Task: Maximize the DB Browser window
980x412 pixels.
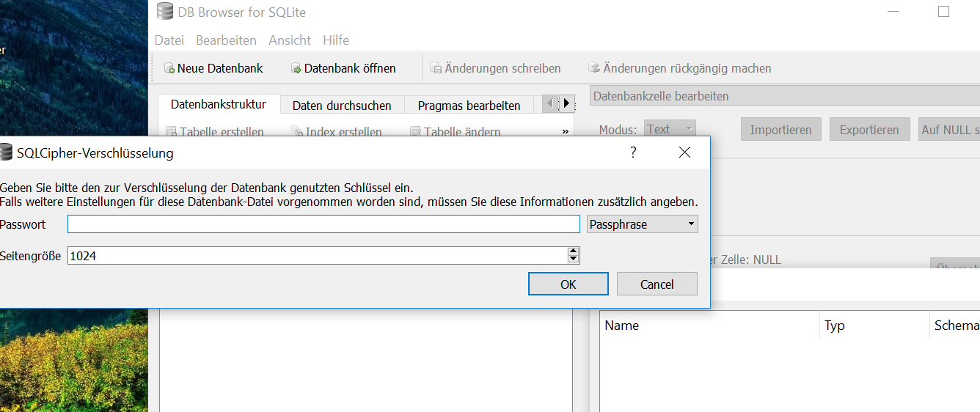Action: [x=943, y=12]
